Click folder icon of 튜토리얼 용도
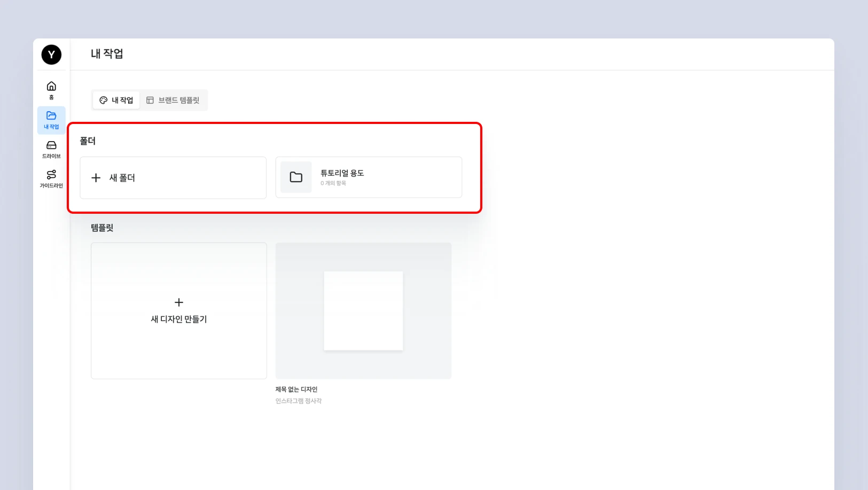Viewport: 868px width, 490px height. [296, 177]
